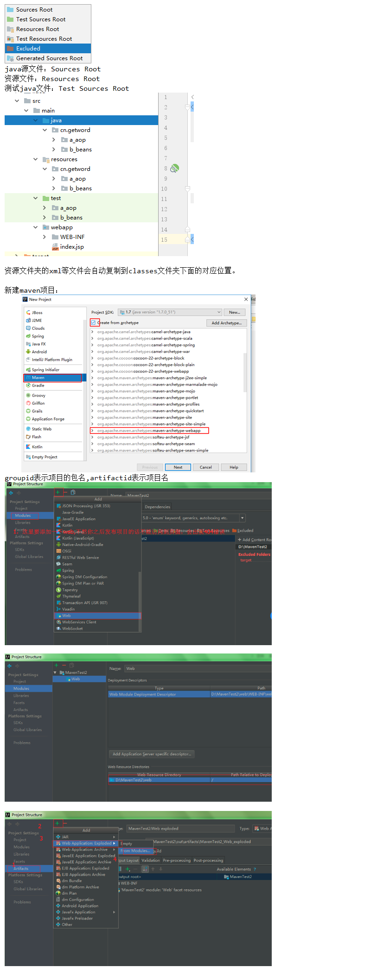Viewport: 377px width, 980px height.
Task: Pick From Modules... in the artifact submenu
Action: tap(135, 851)
